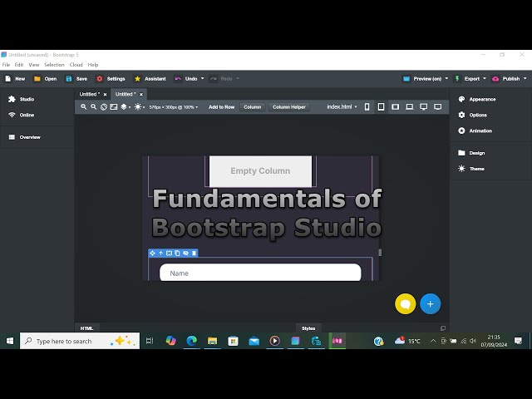
Task: Delete the selected component with the trash icon
Action: [194, 253]
